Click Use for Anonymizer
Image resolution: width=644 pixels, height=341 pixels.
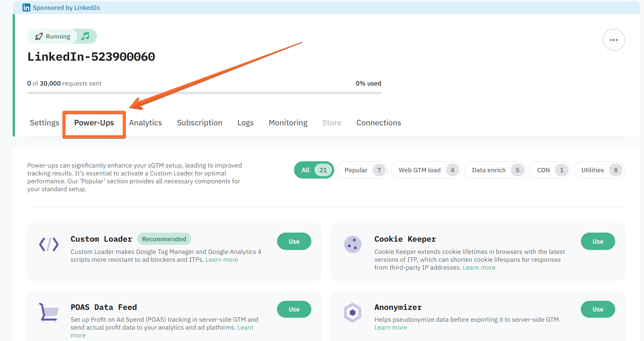pyautogui.click(x=598, y=309)
